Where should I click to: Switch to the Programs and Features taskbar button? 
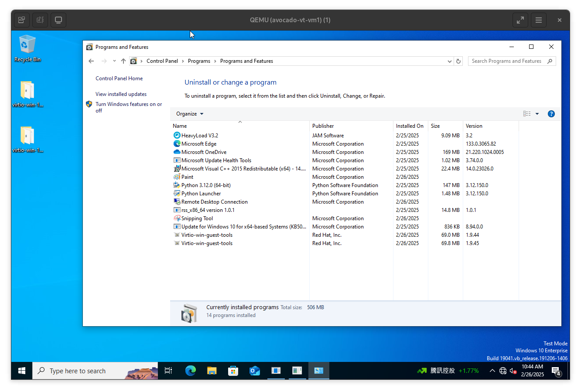coord(319,371)
